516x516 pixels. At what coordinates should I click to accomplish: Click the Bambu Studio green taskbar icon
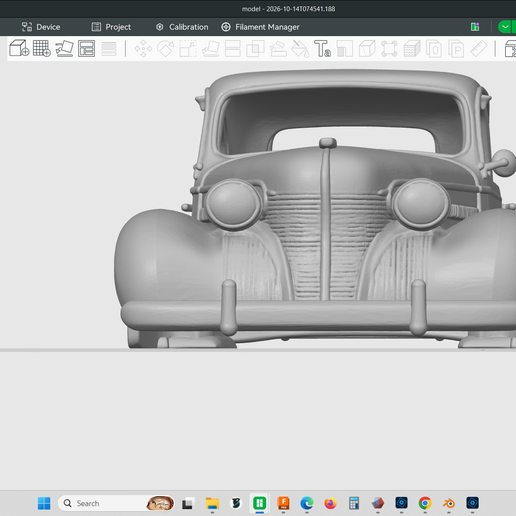(x=260, y=503)
